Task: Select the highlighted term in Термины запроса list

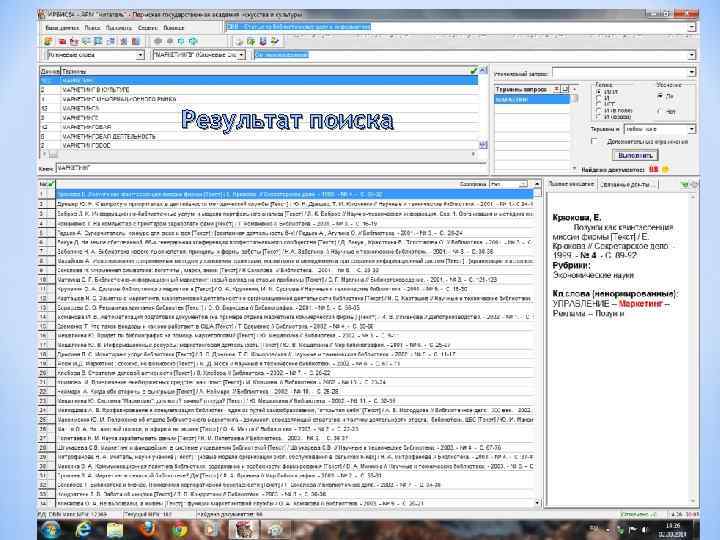Action: click(532, 99)
